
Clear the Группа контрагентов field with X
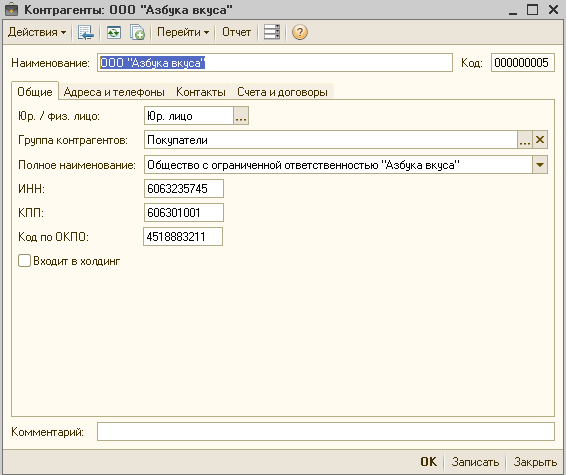point(540,140)
